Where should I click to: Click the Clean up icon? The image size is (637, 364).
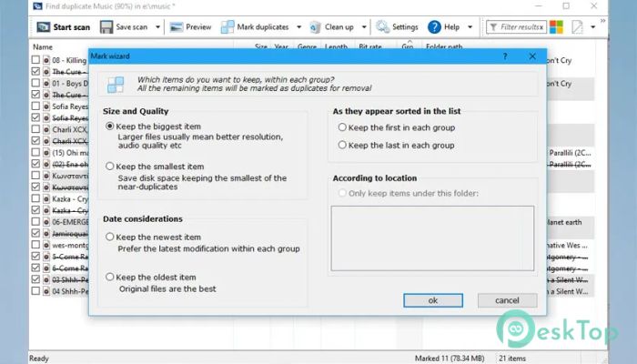[x=315, y=26]
